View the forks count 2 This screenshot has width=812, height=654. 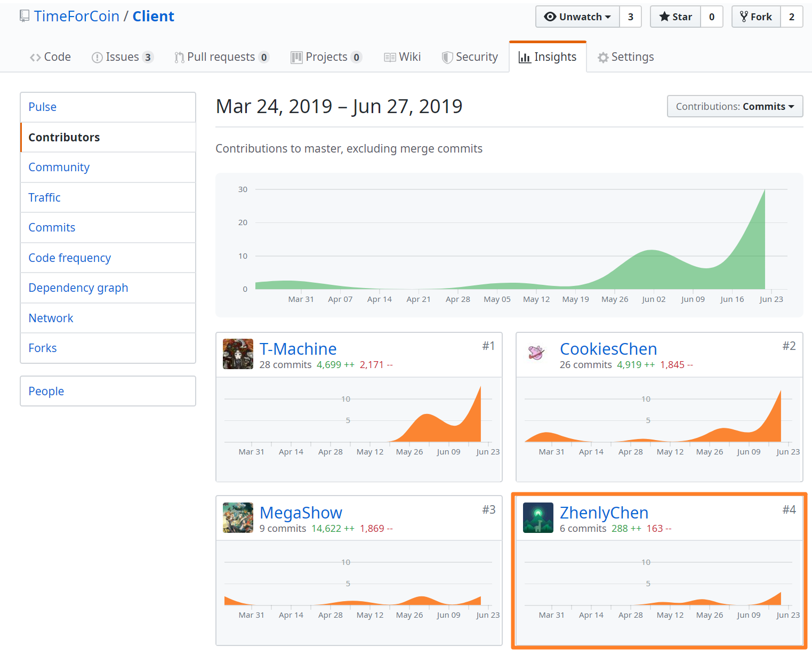(x=792, y=17)
